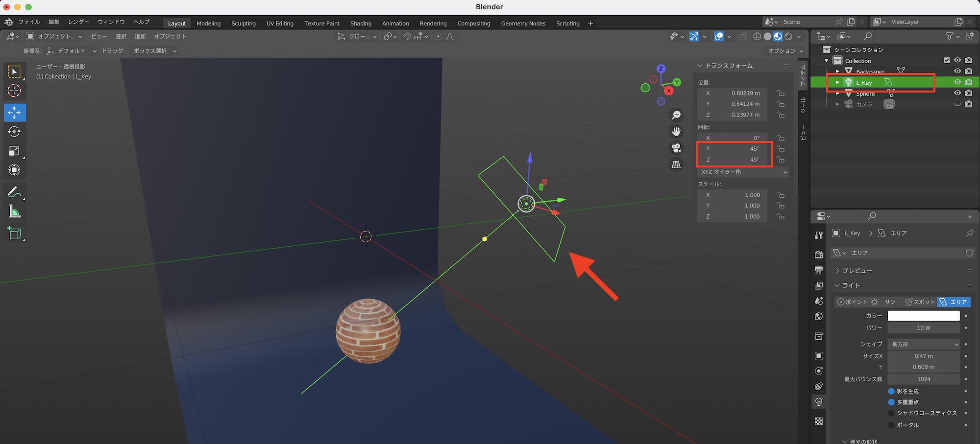Enable the Shadow Caustics checkbox
Screen dimensions: 980x444
tap(891, 413)
